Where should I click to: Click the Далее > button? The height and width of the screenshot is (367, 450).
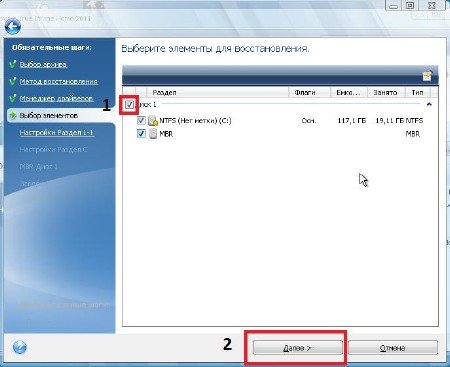(x=297, y=348)
